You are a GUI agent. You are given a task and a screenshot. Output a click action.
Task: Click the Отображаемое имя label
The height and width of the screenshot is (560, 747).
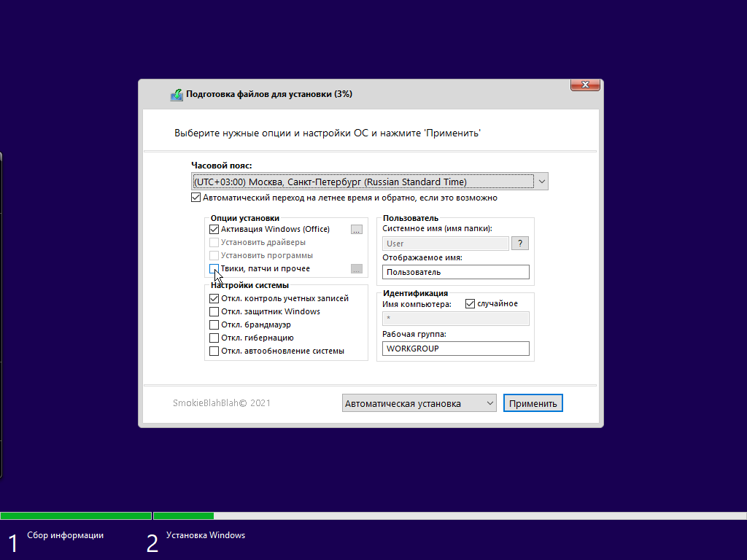tap(422, 257)
